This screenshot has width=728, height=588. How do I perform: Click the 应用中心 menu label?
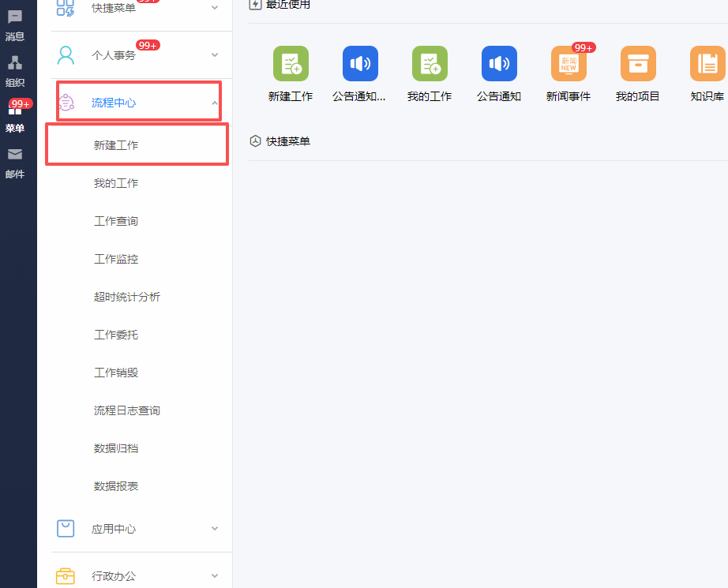coord(114,529)
